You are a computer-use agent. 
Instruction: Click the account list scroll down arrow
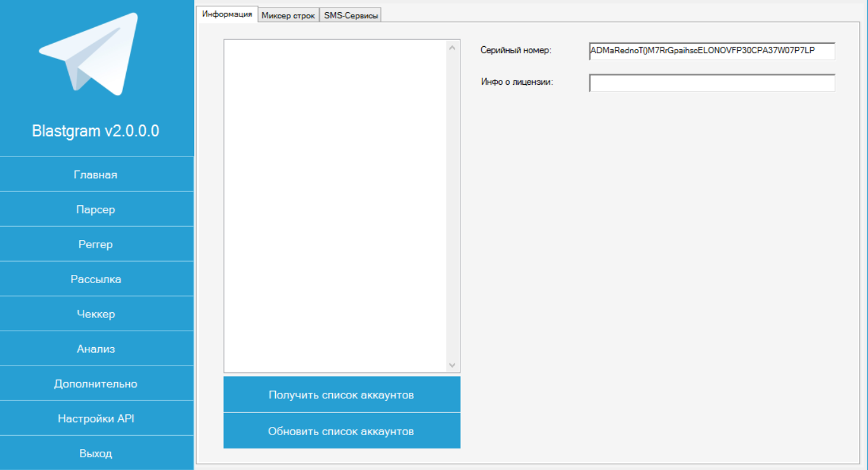pyautogui.click(x=452, y=365)
